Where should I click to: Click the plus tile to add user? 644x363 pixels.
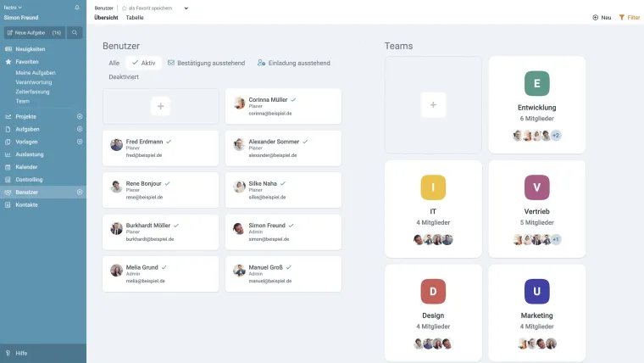(x=161, y=106)
